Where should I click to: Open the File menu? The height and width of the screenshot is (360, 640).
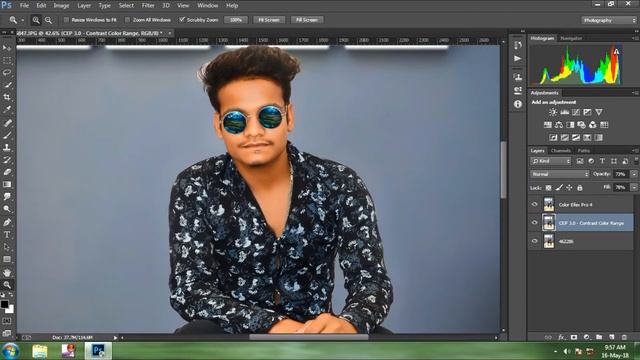[24, 6]
